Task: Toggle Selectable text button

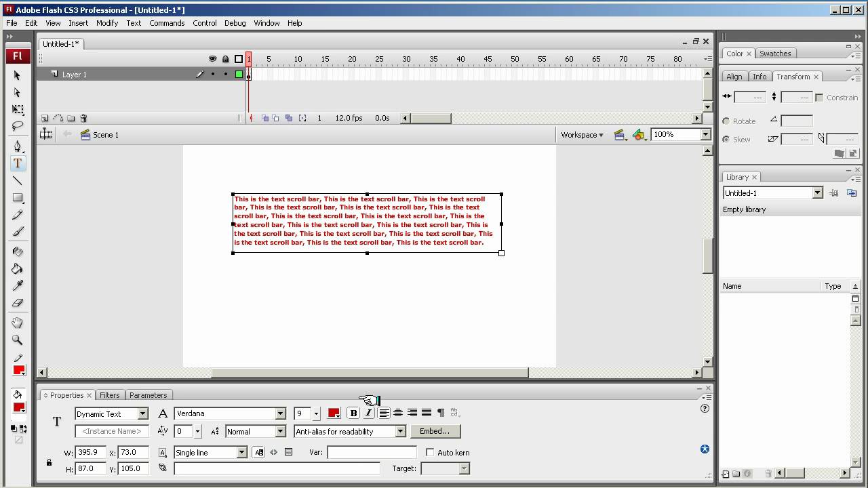Action: click(258, 452)
